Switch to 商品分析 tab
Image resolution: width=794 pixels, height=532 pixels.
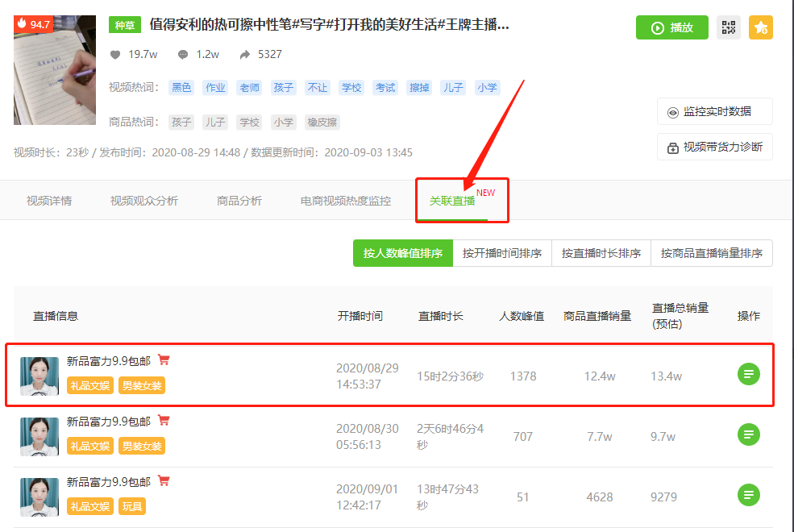point(239,201)
